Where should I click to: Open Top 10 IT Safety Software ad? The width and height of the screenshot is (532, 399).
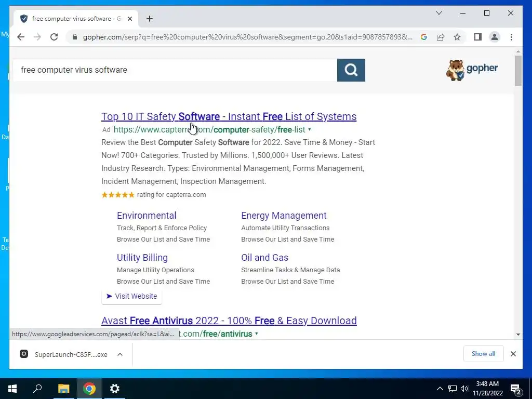pyautogui.click(x=229, y=116)
